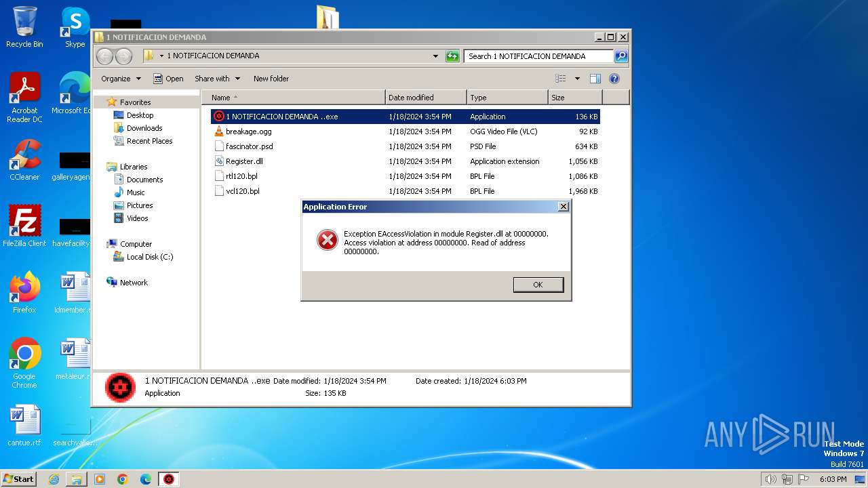Screen dimensions: 868x488
Task: Open Videos library
Action: pyautogui.click(x=137, y=218)
